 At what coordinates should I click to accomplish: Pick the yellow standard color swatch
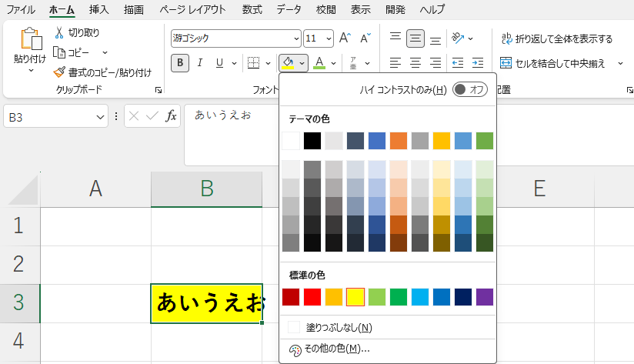pyautogui.click(x=355, y=297)
